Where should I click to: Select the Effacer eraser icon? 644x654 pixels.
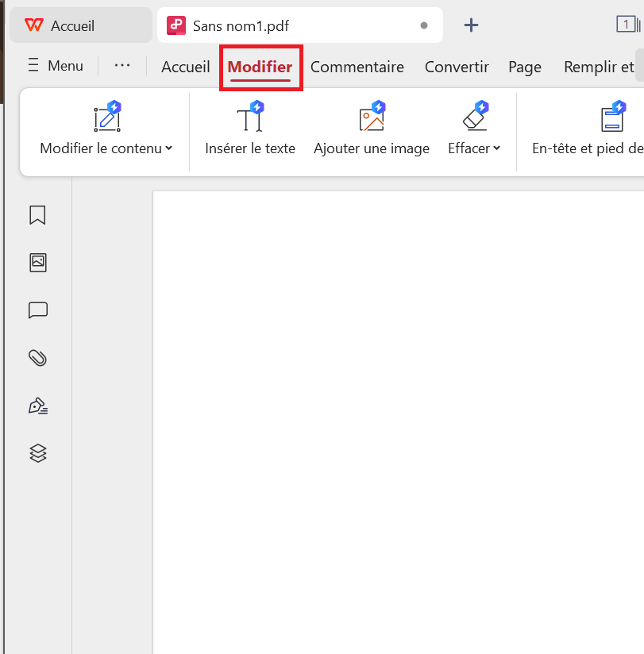pyautogui.click(x=476, y=117)
